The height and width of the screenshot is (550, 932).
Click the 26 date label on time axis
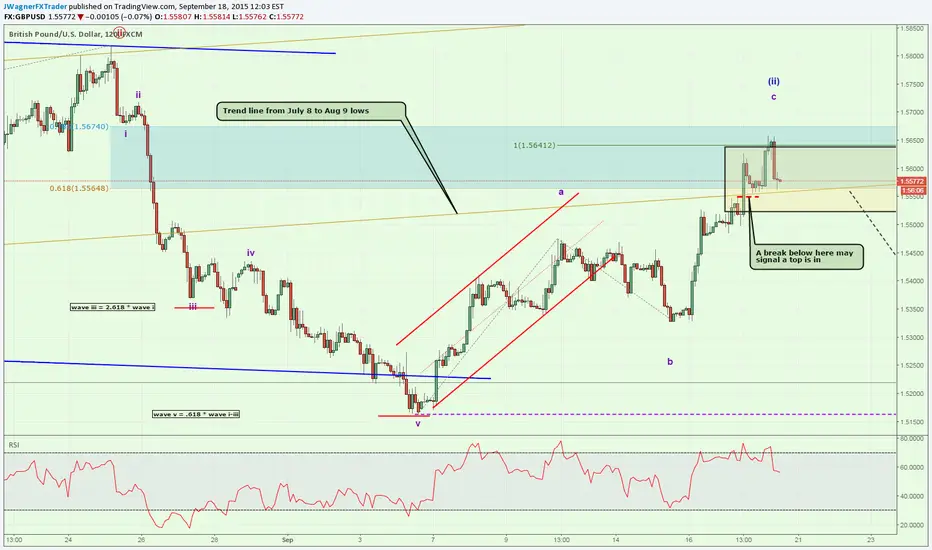[141, 540]
